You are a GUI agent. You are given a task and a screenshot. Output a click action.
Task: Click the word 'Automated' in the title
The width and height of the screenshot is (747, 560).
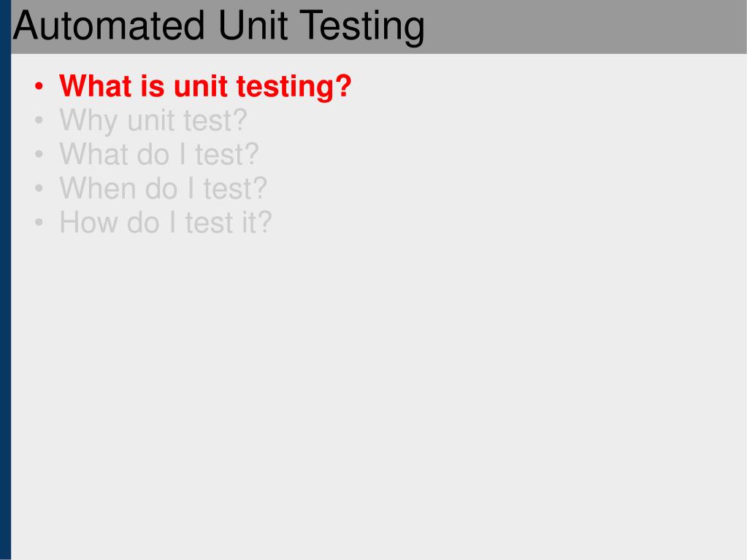click(x=109, y=26)
